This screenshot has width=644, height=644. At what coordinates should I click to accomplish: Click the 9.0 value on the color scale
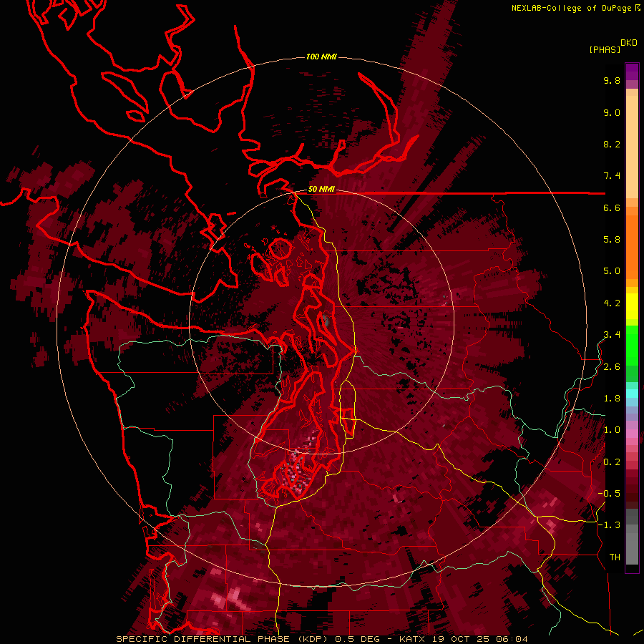point(612,112)
